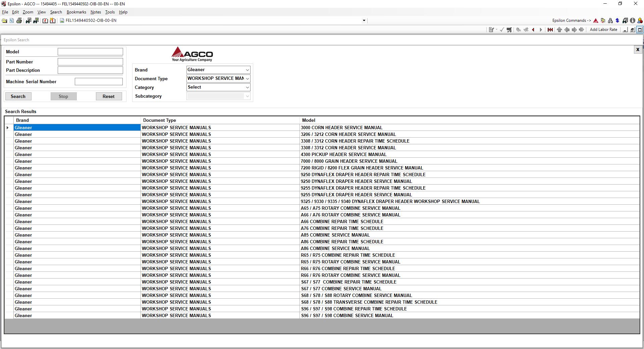Viewport: 644px width, 349px height.
Task: Click the multi-window binoculars search icon
Action: click(x=625, y=20)
